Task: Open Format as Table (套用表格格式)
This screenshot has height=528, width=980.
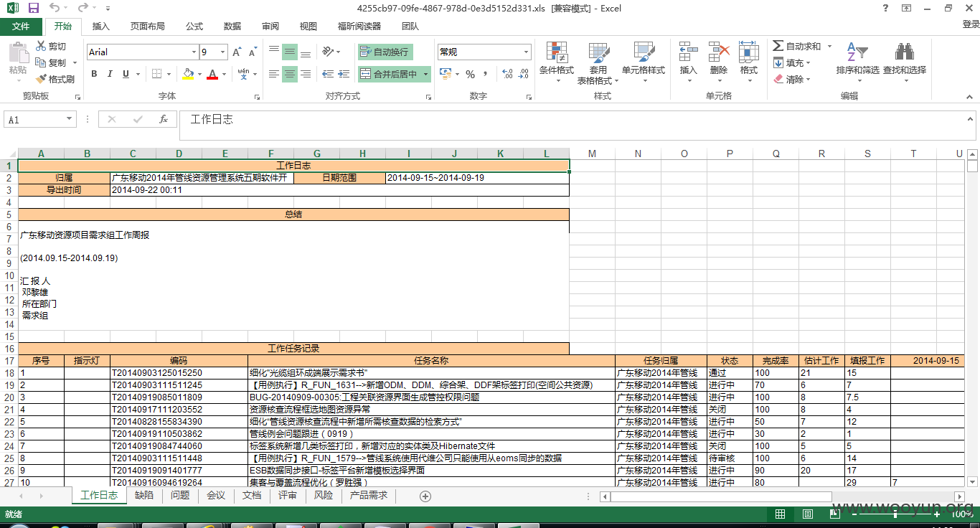Action: tap(598, 63)
